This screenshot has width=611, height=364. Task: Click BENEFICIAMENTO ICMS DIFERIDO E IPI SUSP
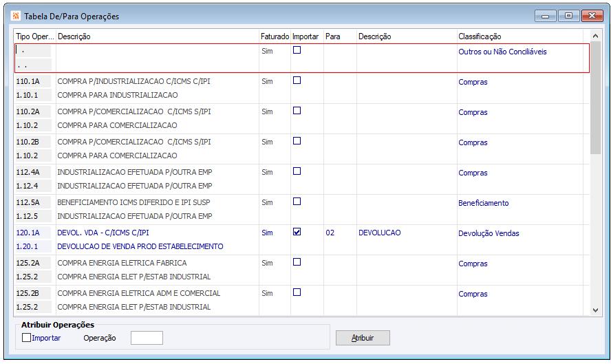(x=133, y=202)
